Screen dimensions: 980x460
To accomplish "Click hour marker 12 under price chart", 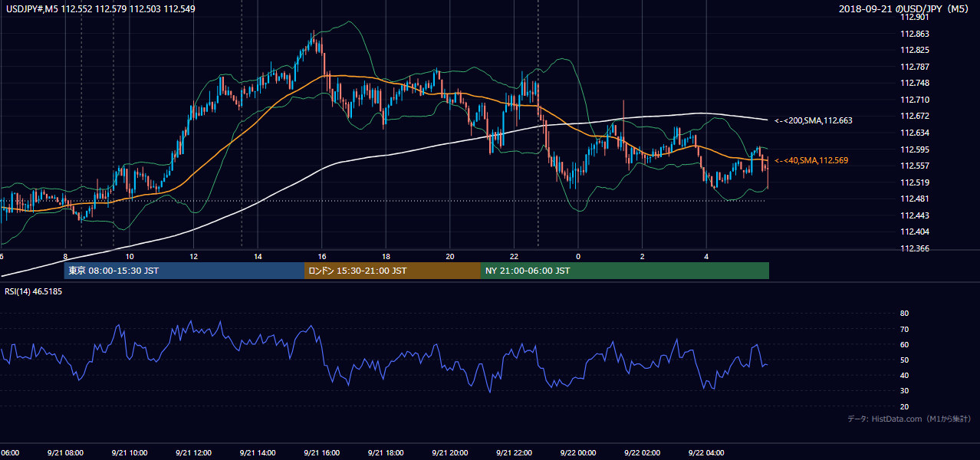I will click(x=194, y=257).
